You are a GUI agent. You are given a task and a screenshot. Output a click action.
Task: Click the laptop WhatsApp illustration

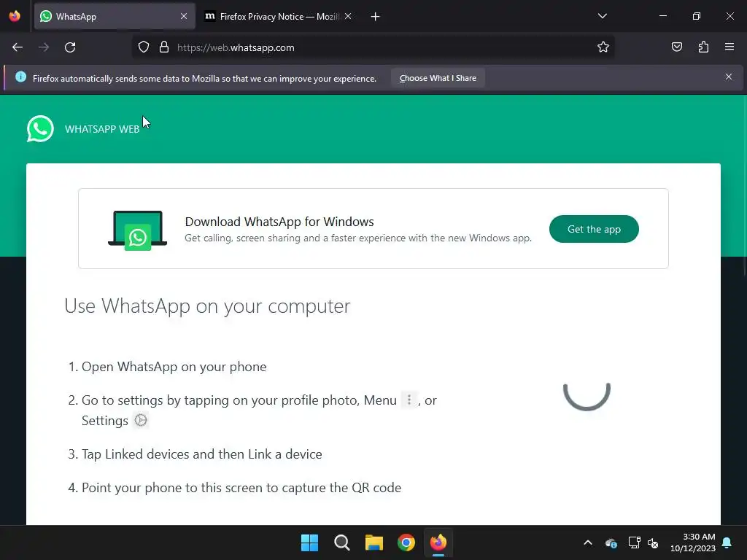(x=138, y=230)
